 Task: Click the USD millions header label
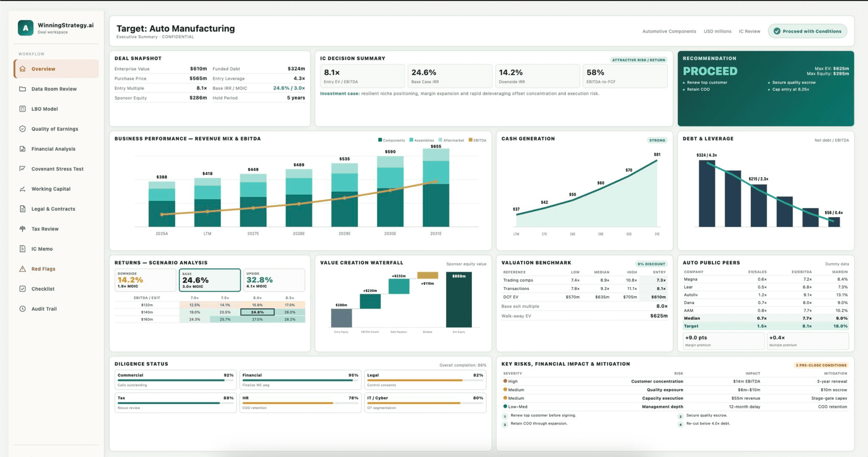click(x=717, y=31)
